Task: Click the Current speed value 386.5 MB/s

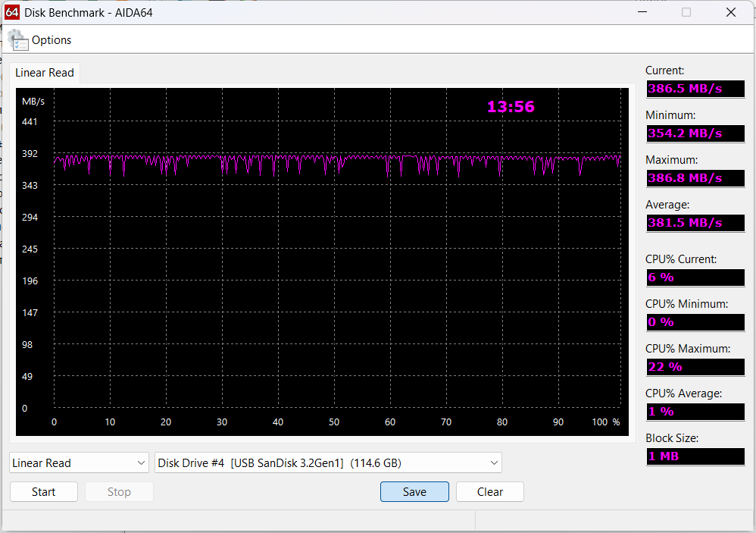Action: [695, 89]
